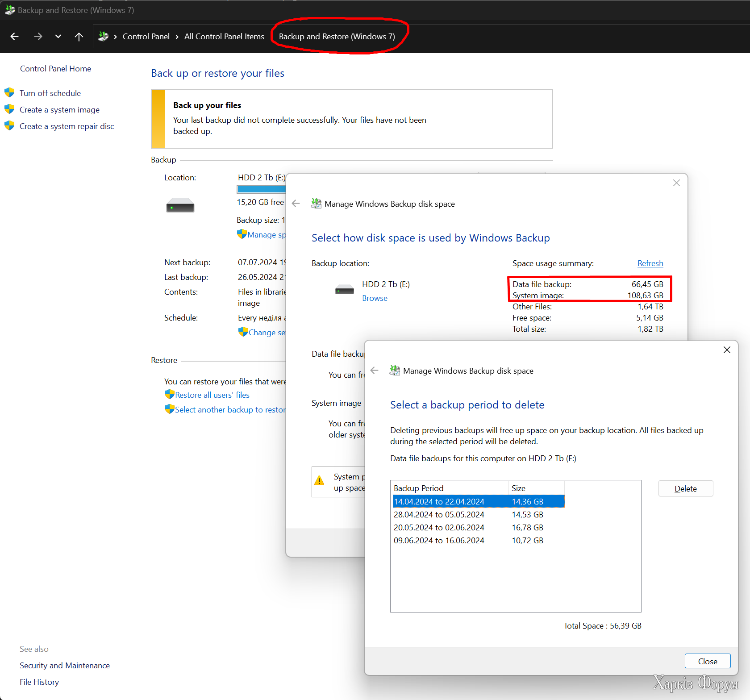Close the Select a backup period dialog with X
This screenshot has height=700, width=750.
(x=727, y=350)
